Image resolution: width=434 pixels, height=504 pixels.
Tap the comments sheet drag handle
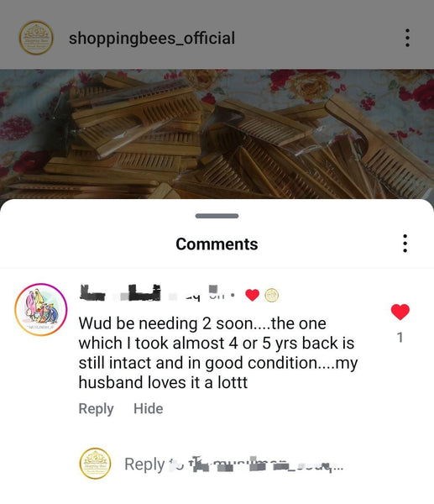point(217,216)
